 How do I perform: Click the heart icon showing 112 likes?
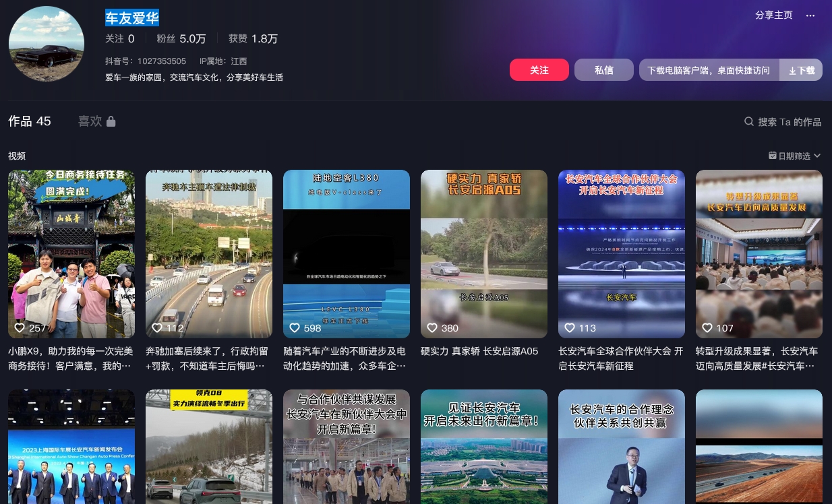point(157,327)
